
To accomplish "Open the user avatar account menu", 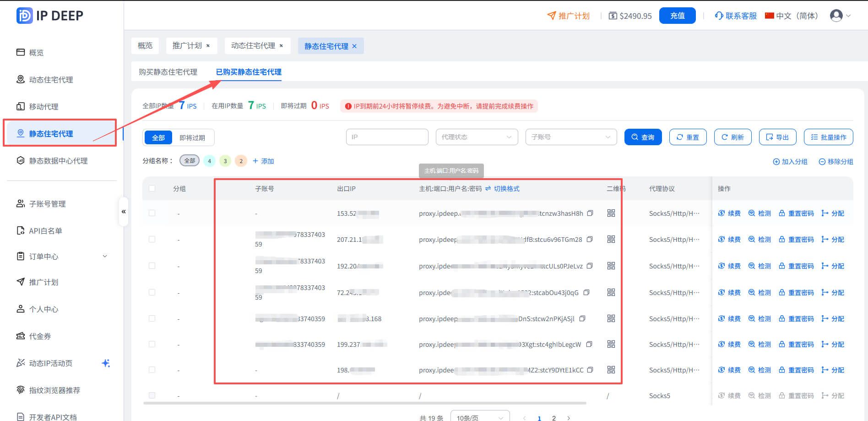I will pos(840,16).
